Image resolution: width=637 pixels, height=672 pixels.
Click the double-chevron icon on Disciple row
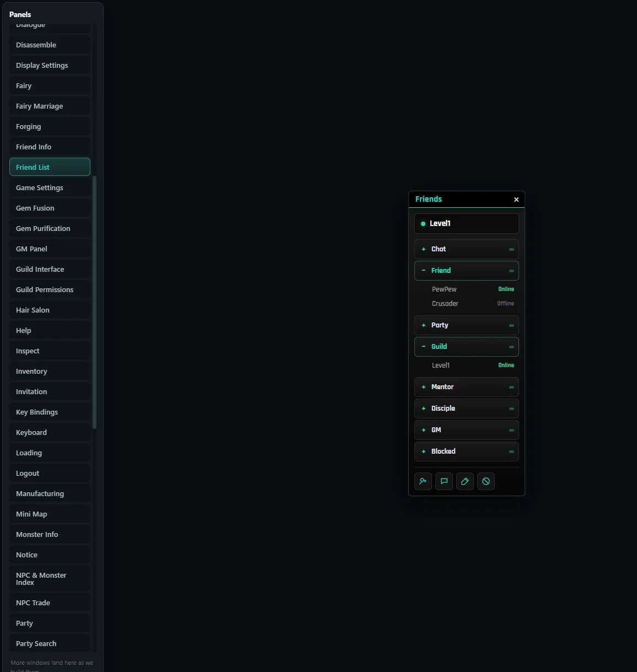coord(511,408)
